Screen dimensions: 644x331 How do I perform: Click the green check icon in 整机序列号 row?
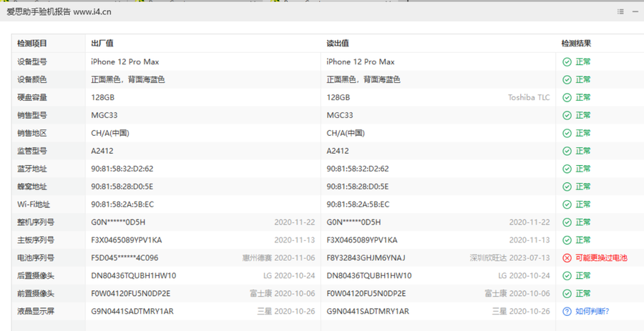click(x=567, y=222)
